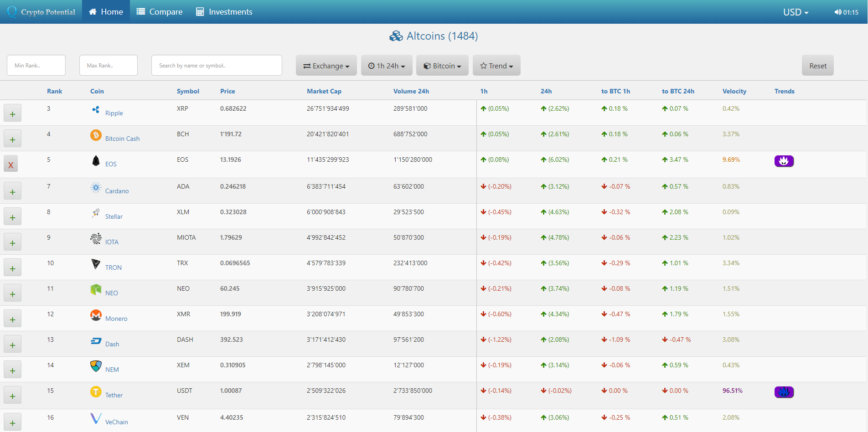Open the Tether coin link
The height and width of the screenshot is (432, 868).
point(114,395)
